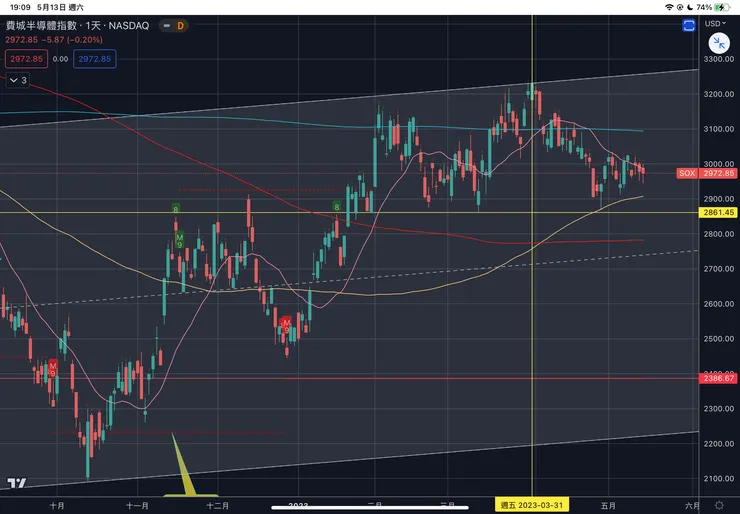The image size is (740, 514).
Task: Click the 五月 label on time axis
Action: (x=608, y=506)
